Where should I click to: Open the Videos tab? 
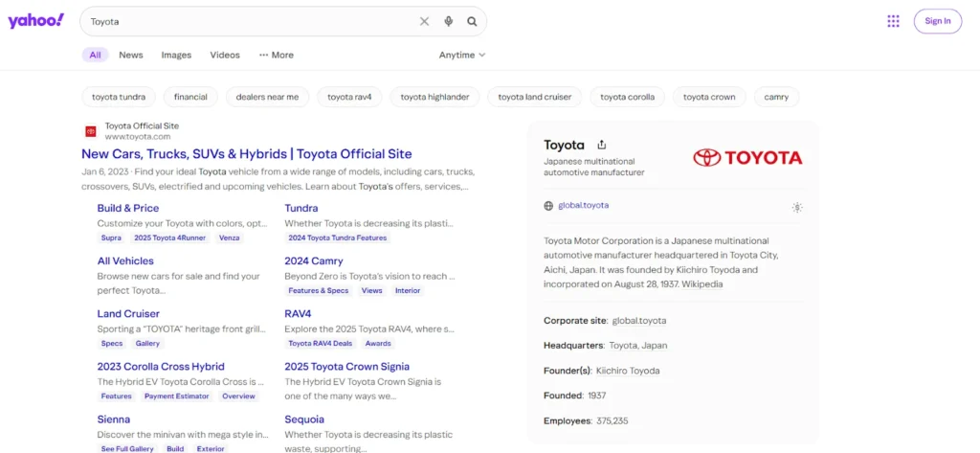[225, 56]
